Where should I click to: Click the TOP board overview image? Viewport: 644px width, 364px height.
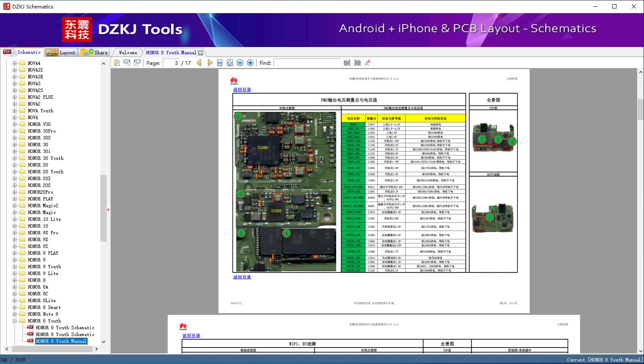493,138
